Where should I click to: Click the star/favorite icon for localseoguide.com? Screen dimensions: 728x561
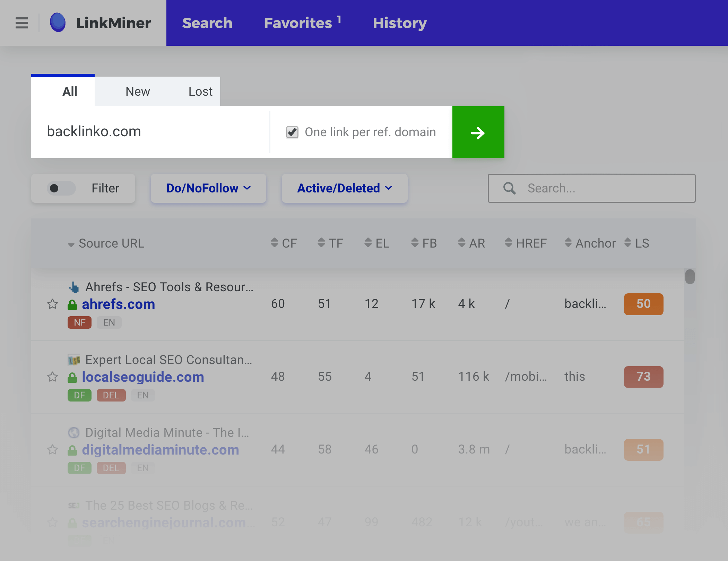52,377
